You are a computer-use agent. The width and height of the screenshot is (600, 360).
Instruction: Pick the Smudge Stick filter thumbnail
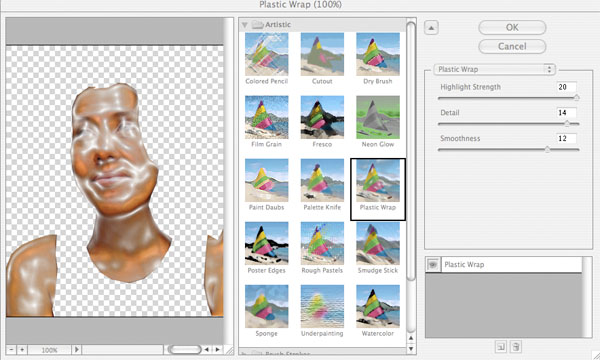click(x=378, y=244)
